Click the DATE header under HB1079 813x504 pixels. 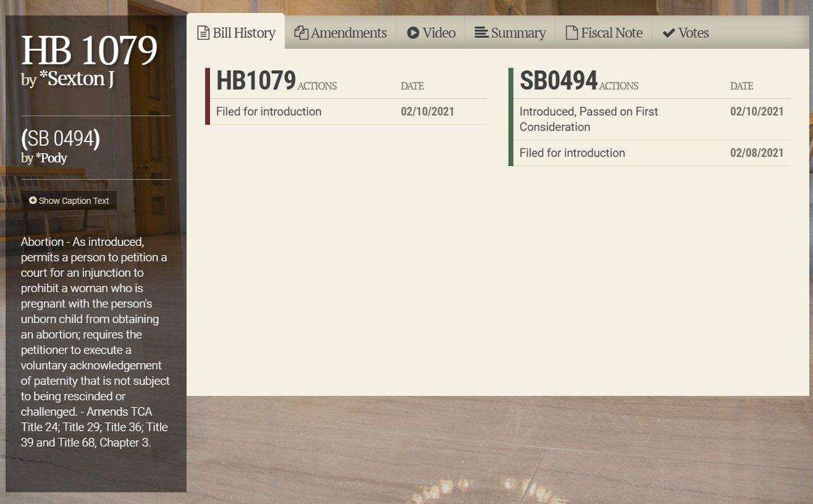(412, 86)
